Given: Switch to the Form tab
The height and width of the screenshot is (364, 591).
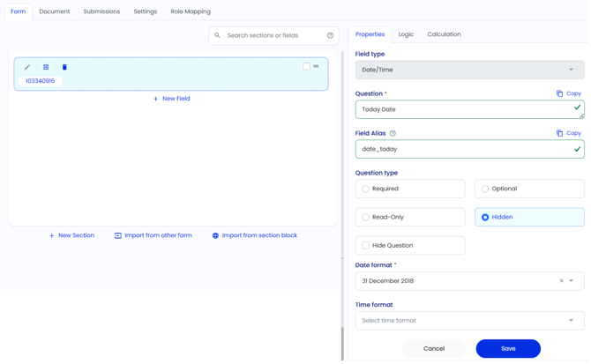Looking at the screenshot, I should pos(19,11).
